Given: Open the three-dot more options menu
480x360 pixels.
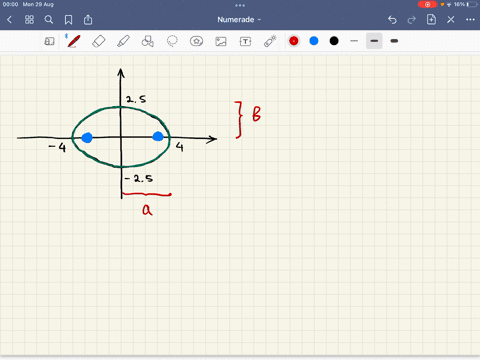Looking at the screenshot, I should (470, 20).
